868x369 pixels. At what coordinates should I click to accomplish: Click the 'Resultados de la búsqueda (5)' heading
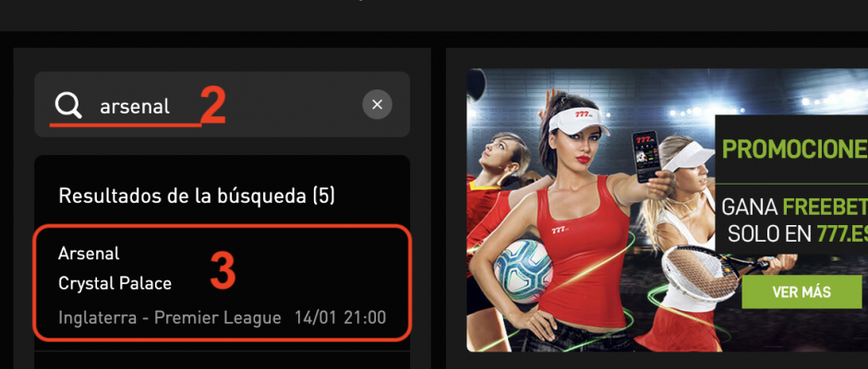pos(197,196)
